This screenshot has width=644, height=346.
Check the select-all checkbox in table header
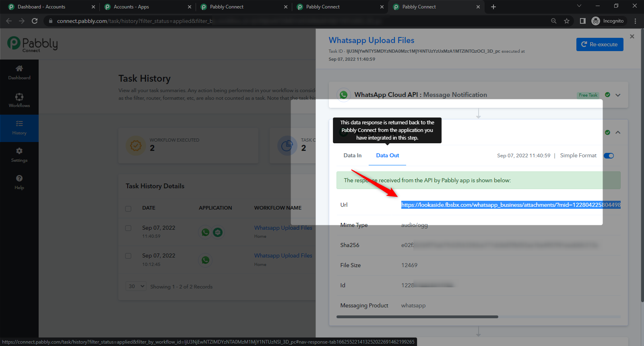128,208
